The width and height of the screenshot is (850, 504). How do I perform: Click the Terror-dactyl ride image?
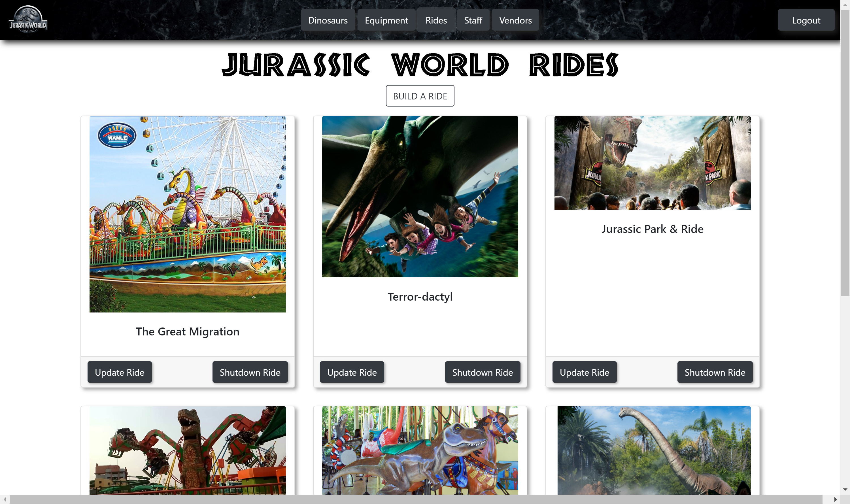[x=420, y=196]
